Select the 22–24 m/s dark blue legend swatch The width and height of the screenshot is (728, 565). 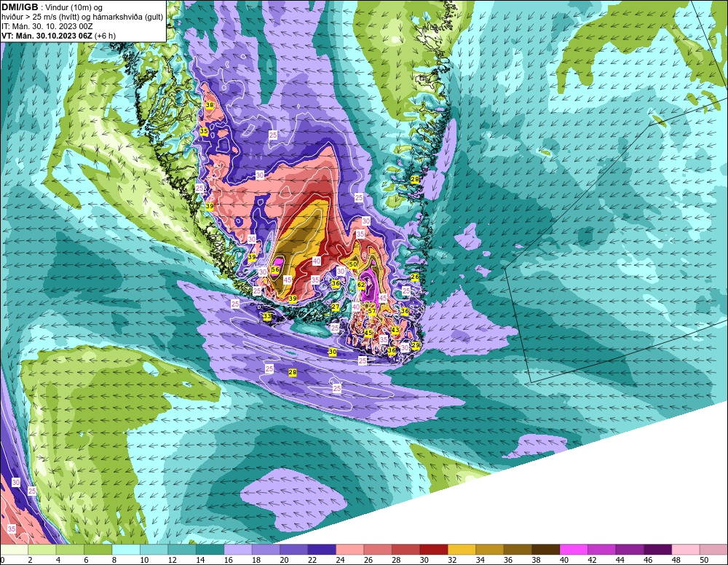[323, 550]
